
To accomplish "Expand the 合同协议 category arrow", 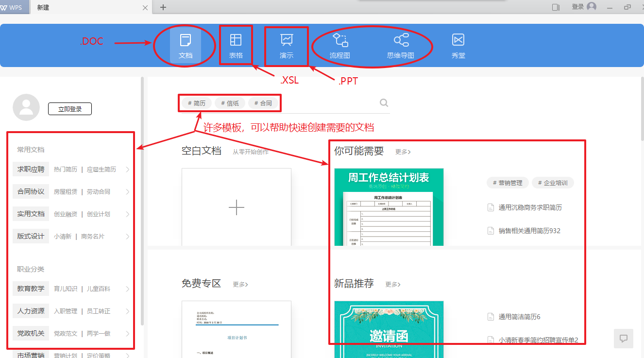I will click(128, 192).
